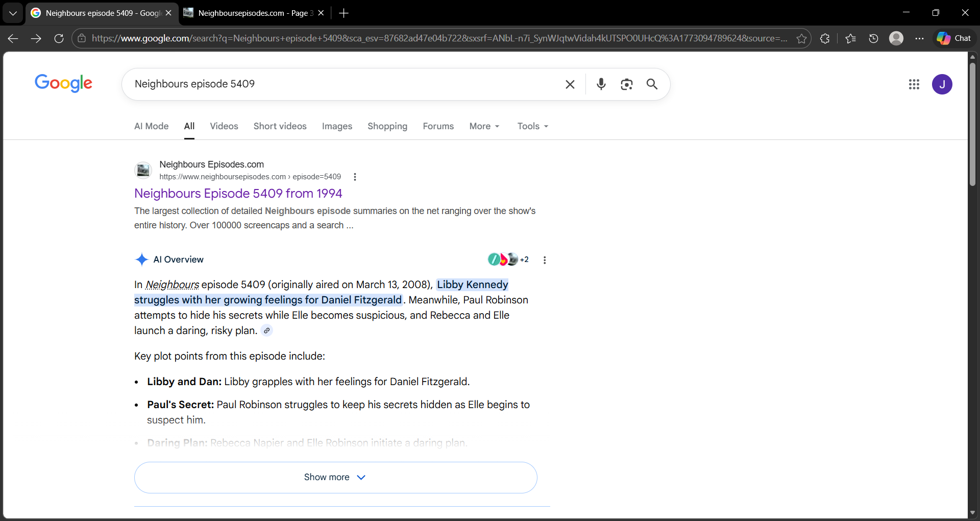Switch to the Videos results tab
This screenshot has width=980, height=521.
pos(224,126)
